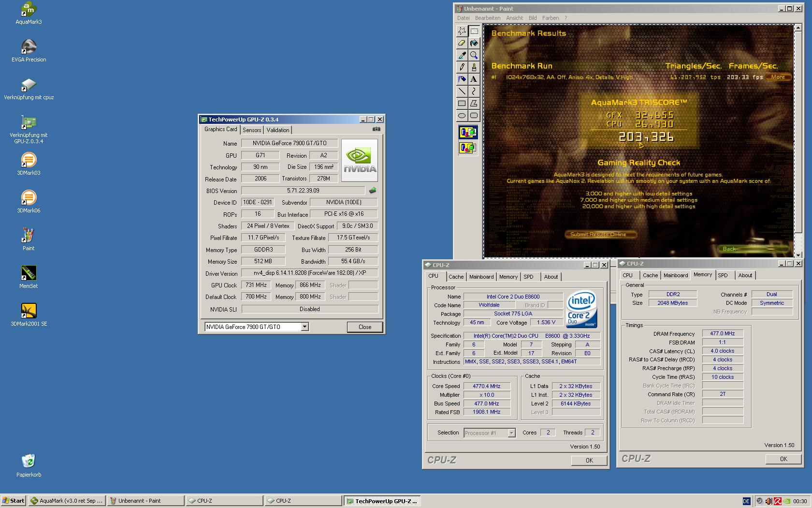Switch to AquaMark taskbar button
This screenshot has width=812, height=508.
(x=66, y=501)
